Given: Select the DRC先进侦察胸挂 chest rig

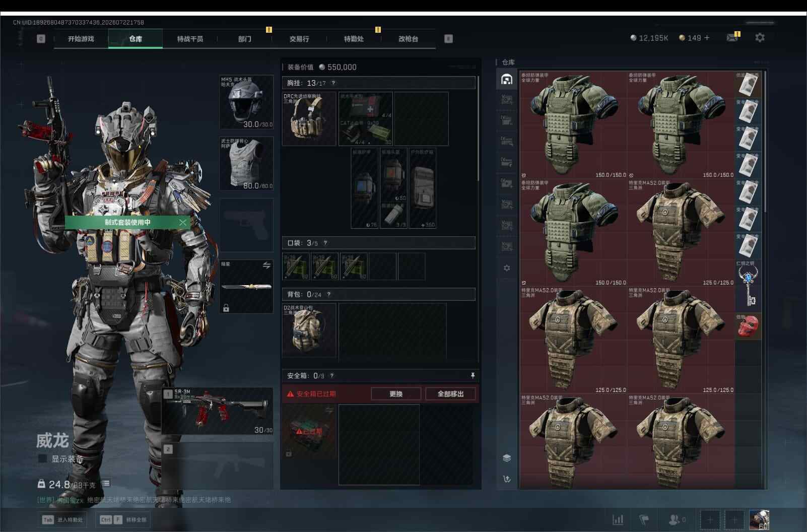Looking at the screenshot, I should click(x=309, y=119).
